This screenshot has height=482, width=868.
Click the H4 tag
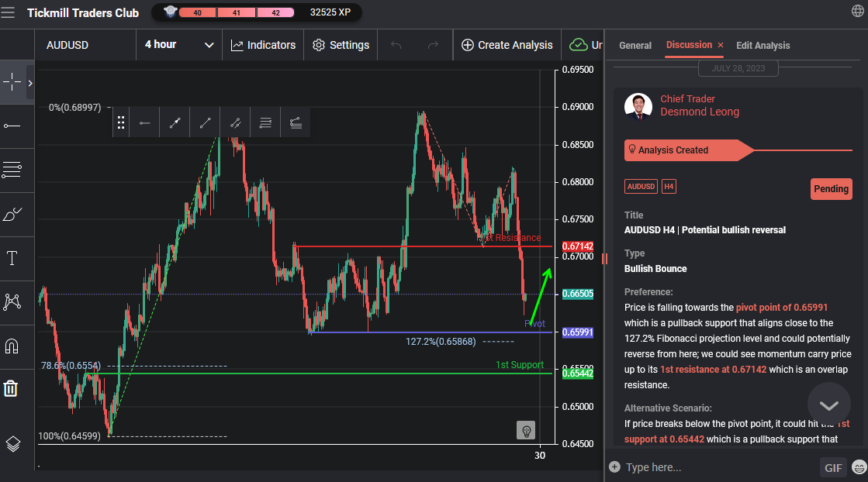[x=669, y=186]
